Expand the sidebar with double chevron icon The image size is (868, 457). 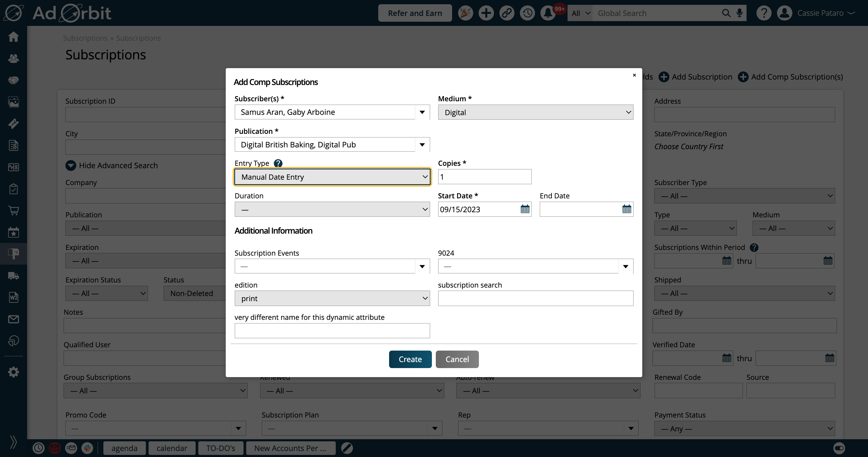[14, 442]
